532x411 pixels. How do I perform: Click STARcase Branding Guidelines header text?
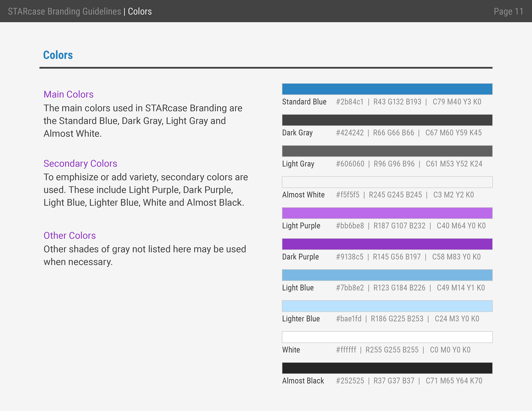point(64,11)
